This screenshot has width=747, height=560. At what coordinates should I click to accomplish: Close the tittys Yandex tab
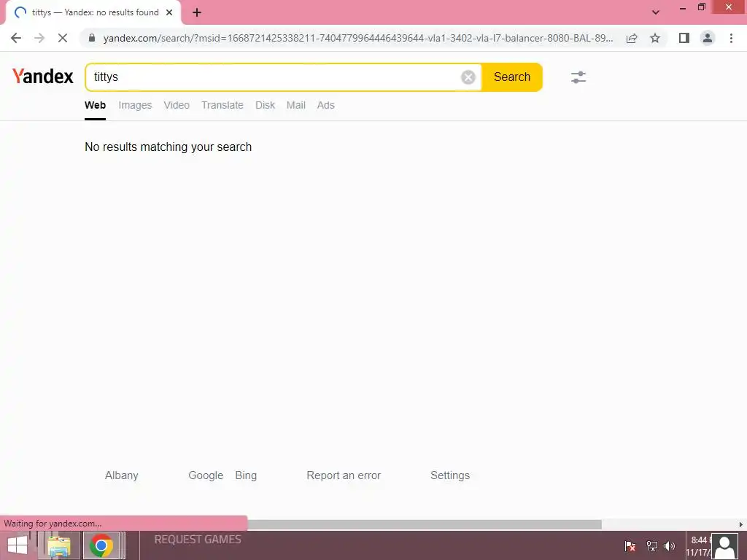[169, 12]
